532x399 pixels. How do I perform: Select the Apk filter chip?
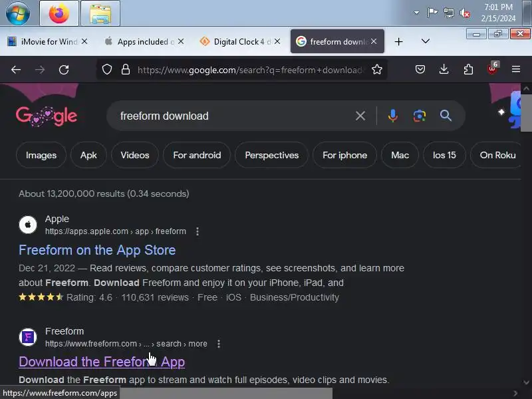click(88, 155)
